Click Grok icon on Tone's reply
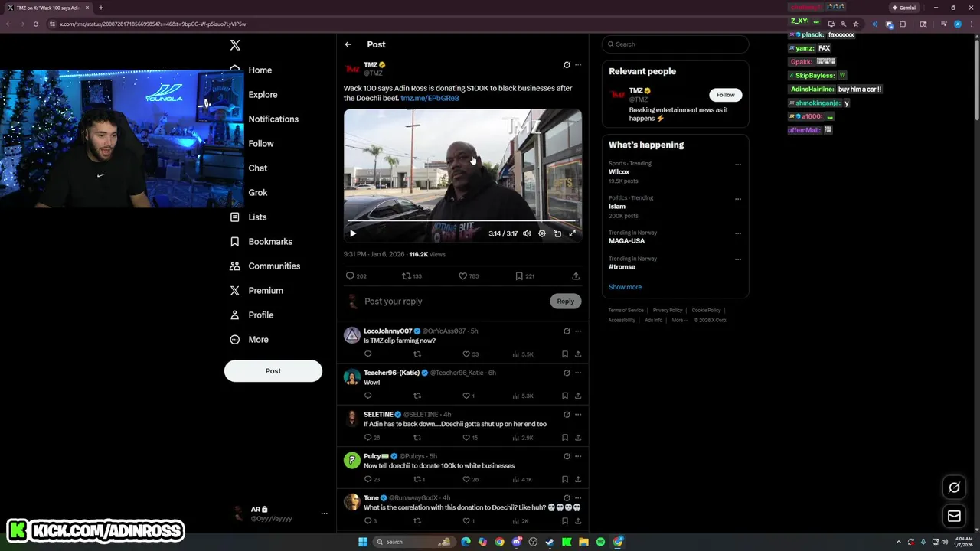980x551 pixels. tap(567, 497)
